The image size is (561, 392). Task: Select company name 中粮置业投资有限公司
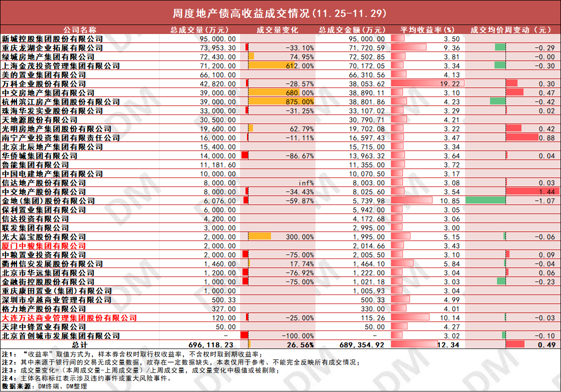[43, 254]
